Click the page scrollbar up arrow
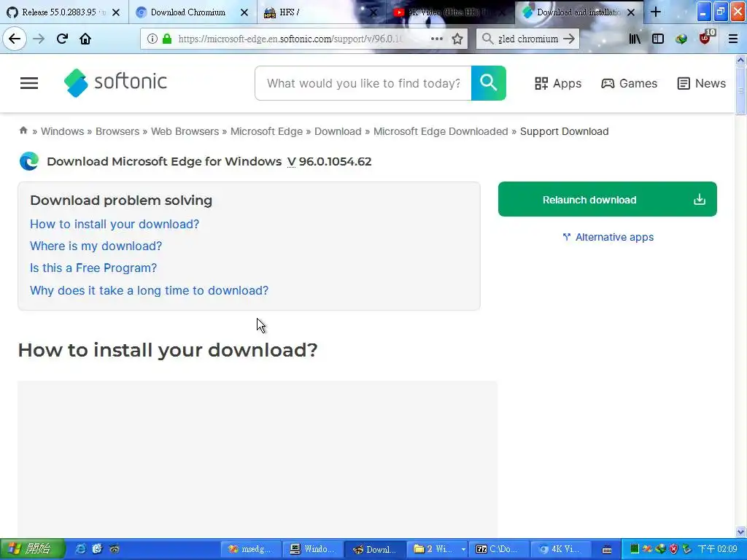The width and height of the screenshot is (747, 560). [x=740, y=60]
